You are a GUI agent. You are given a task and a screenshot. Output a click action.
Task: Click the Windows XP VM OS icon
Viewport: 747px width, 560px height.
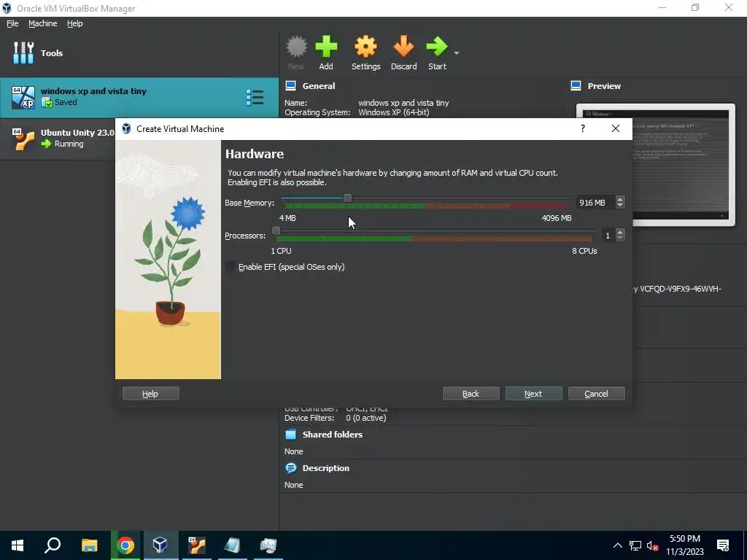tap(23, 97)
